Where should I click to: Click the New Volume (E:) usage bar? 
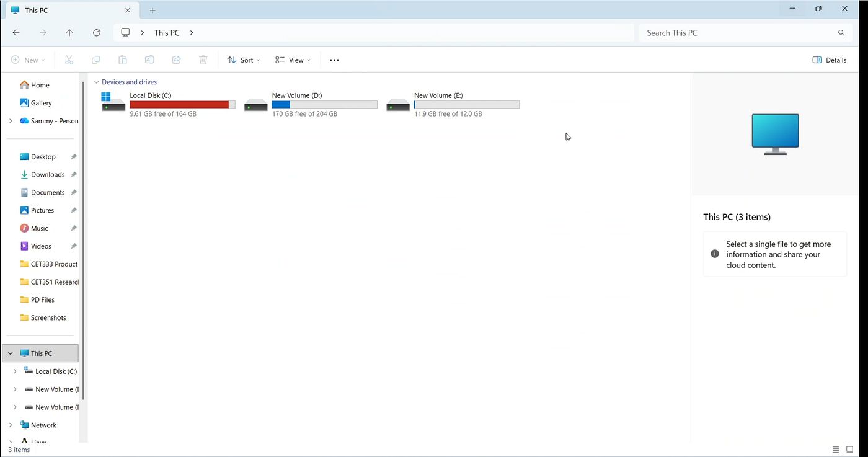pyautogui.click(x=467, y=105)
